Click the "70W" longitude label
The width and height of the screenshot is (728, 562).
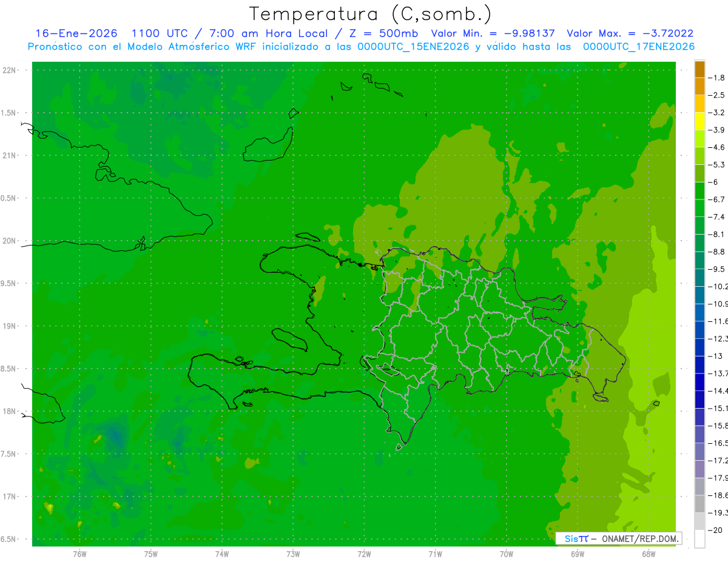click(507, 554)
